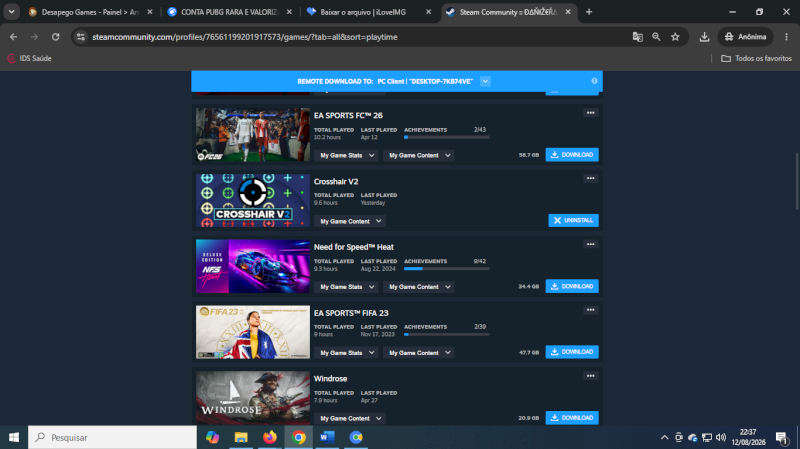Expand remote download PC client dropdown
This screenshot has width=800, height=449.
pyautogui.click(x=485, y=81)
